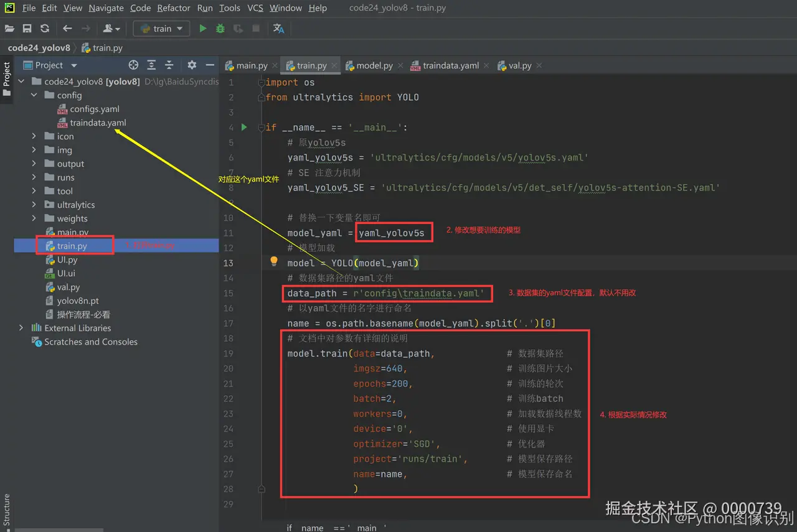Navigate forward with the right arrow icon

[x=86, y=29]
